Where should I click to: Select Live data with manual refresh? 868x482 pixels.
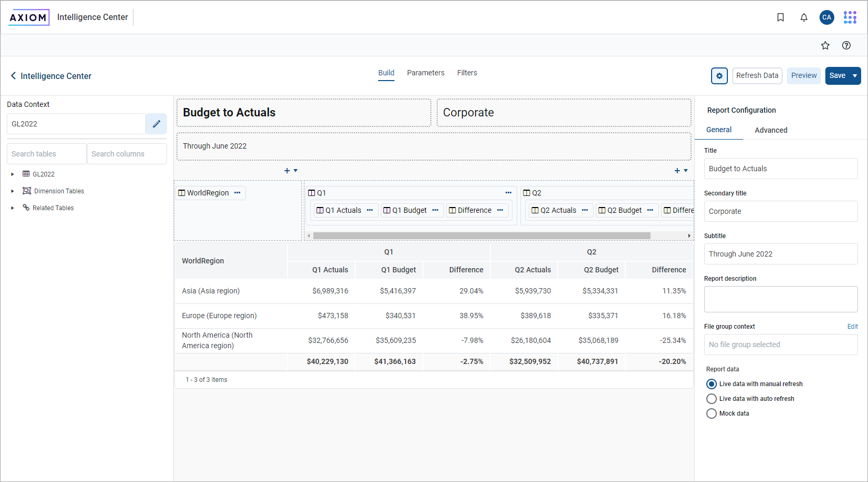tap(712, 384)
